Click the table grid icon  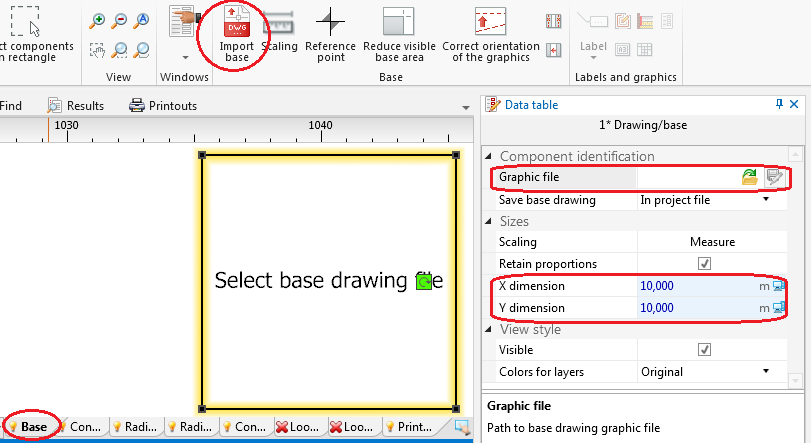pos(644,50)
